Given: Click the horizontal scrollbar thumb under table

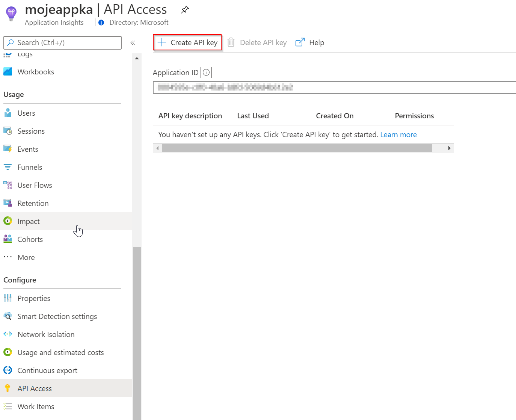Looking at the screenshot, I should point(297,148).
